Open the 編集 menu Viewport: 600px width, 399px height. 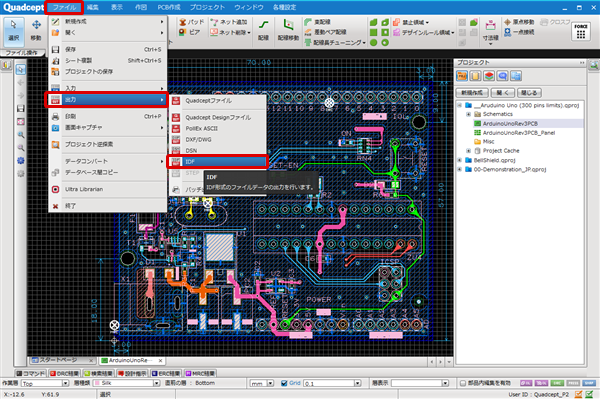pyautogui.click(x=92, y=7)
